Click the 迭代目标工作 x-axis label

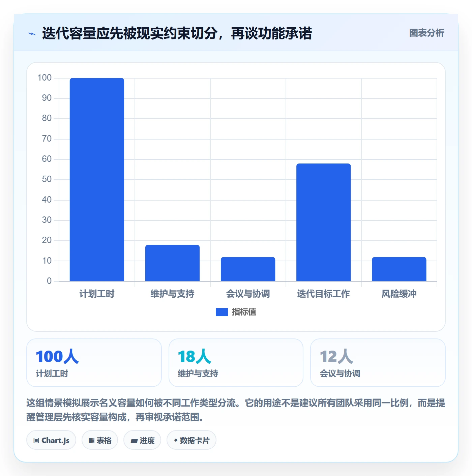tap(323, 294)
